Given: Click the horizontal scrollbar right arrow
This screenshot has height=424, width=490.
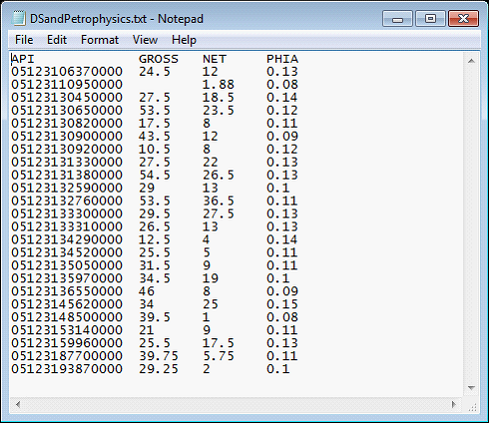Looking at the screenshot, I should click(453, 404).
